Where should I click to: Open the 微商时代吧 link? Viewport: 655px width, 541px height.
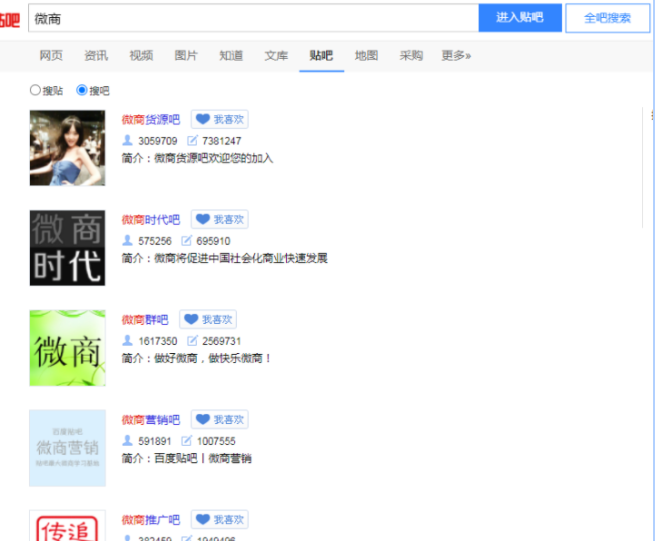tap(151, 220)
